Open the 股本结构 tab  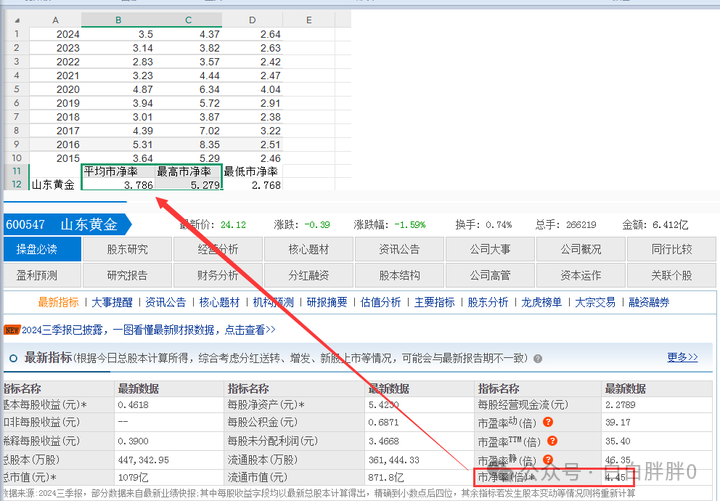399,276
